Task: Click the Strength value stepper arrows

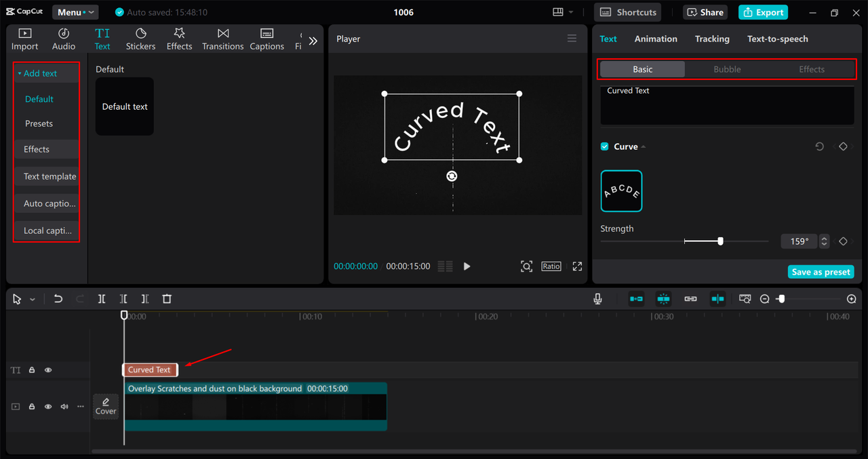Action: point(825,241)
